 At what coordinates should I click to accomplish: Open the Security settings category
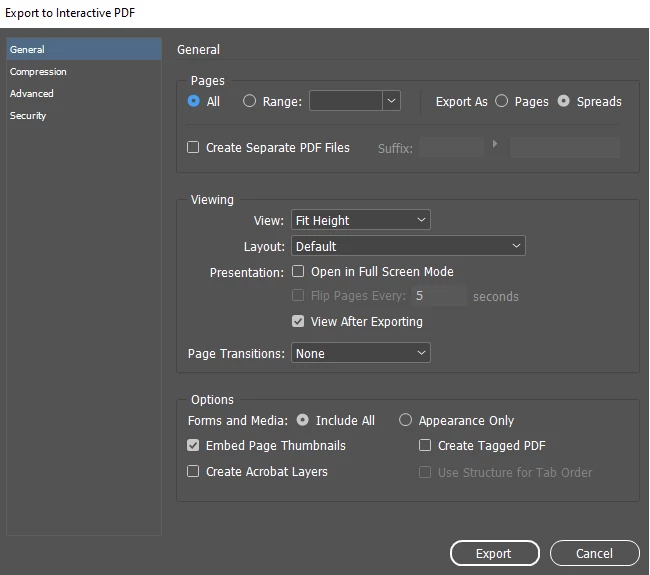tap(84, 116)
